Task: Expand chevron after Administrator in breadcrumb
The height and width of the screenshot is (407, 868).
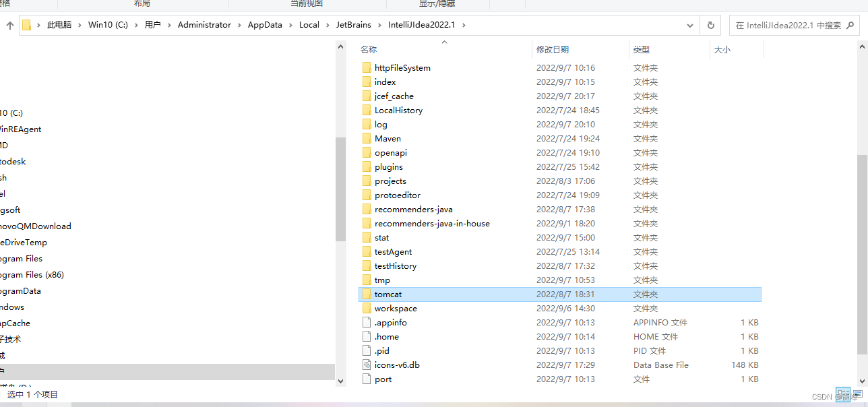Action: tap(239, 26)
